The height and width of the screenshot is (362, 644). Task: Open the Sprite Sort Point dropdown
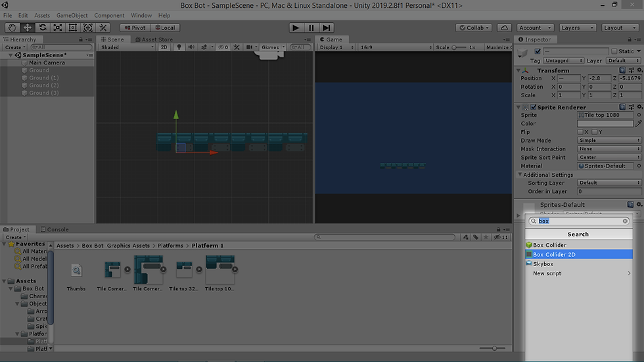click(609, 157)
